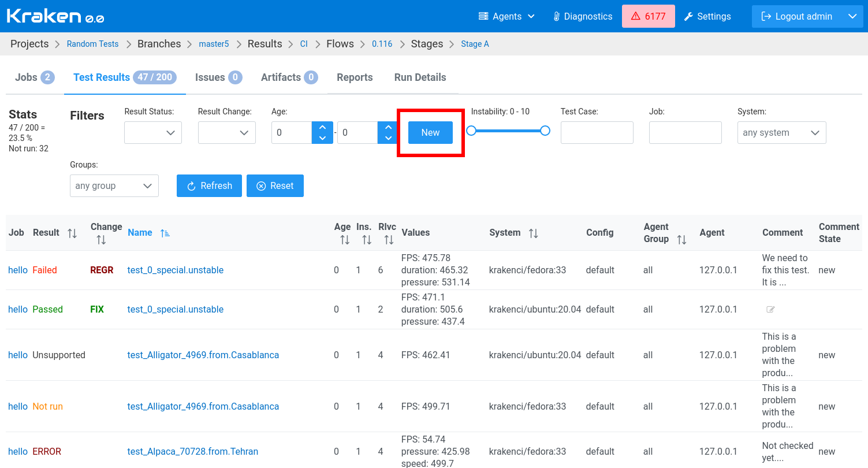
Task: Sort by Ins. column icon
Action: pyautogui.click(x=367, y=239)
